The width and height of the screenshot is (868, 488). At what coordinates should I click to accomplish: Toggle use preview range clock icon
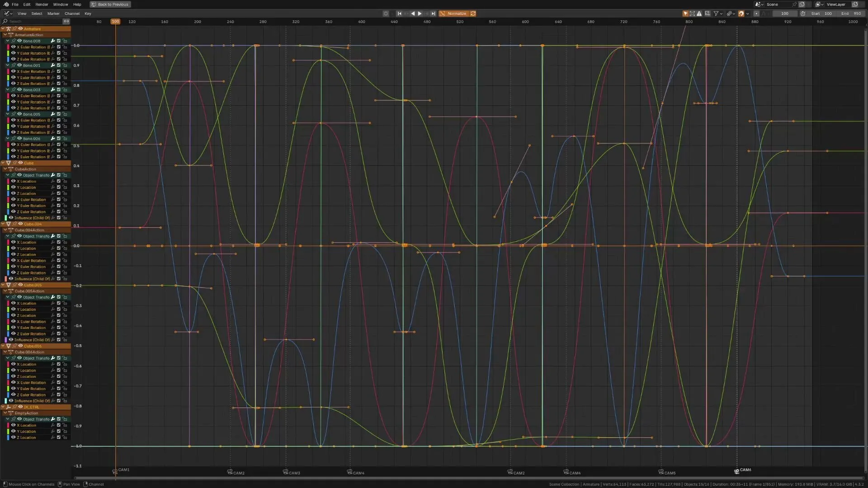[803, 14]
